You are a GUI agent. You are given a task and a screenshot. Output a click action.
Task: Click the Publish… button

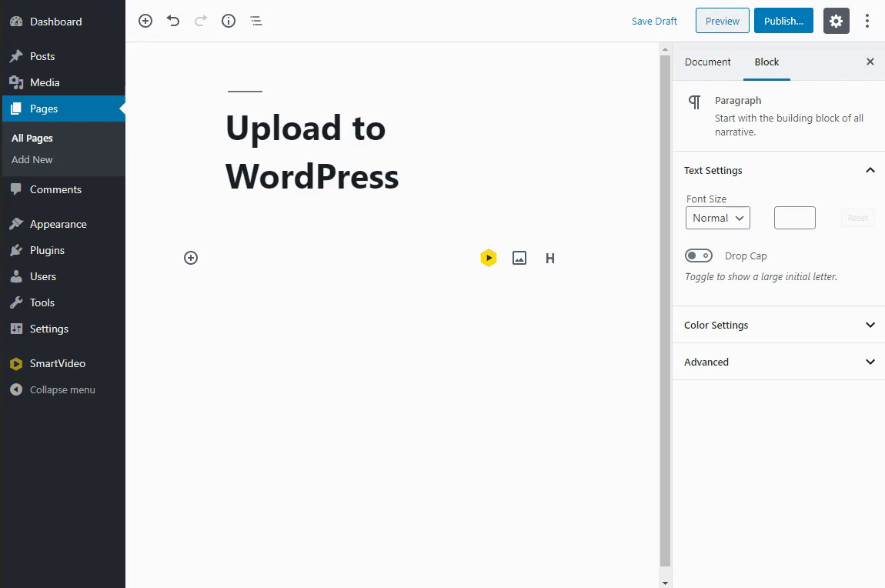click(x=783, y=21)
